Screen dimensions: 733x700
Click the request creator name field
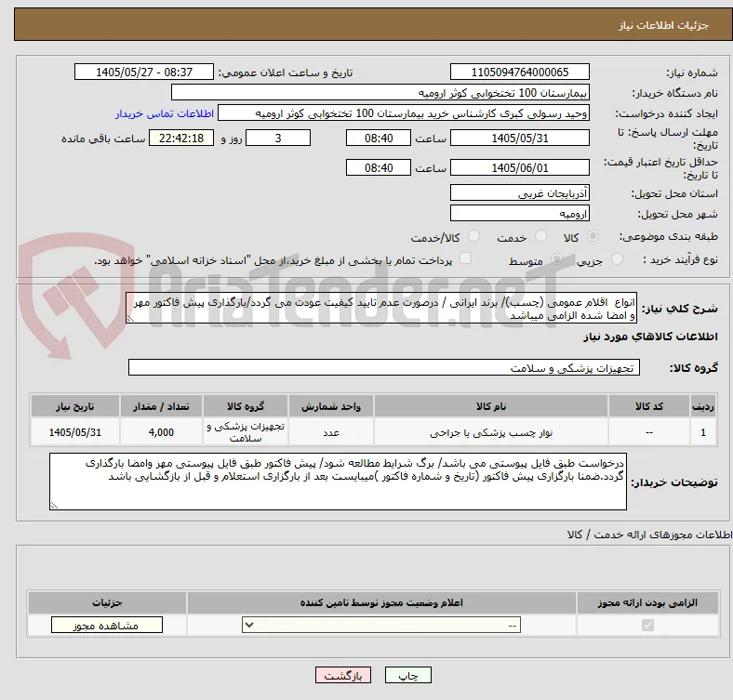pos(404,113)
